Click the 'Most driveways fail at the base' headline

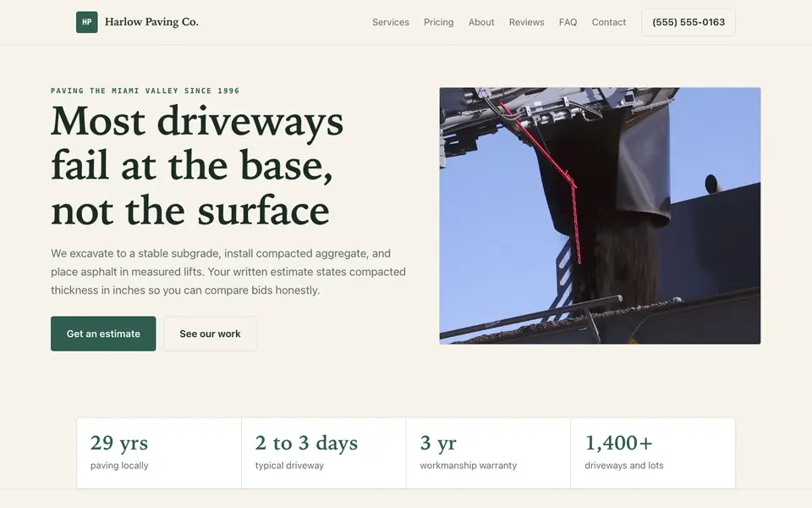click(x=197, y=165)
